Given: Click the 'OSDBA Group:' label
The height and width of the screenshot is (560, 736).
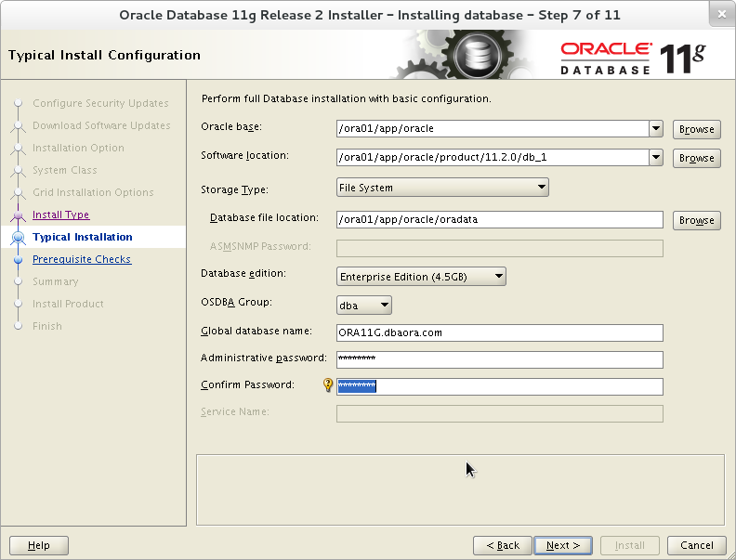Looking at the screenshot, I should pos(236,302).
